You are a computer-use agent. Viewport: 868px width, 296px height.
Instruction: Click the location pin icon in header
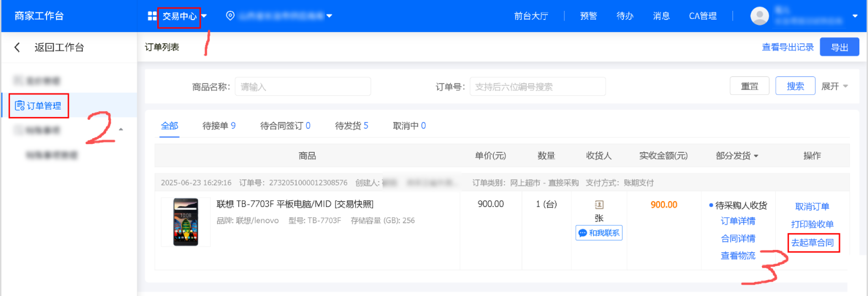pyautogui.click(x=230, y=16)
